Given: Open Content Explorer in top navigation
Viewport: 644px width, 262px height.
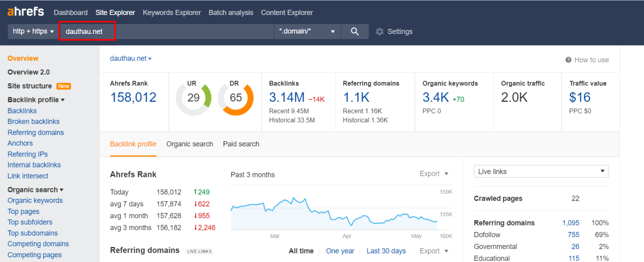Looking at the screenshot, I should click(287, 12).
